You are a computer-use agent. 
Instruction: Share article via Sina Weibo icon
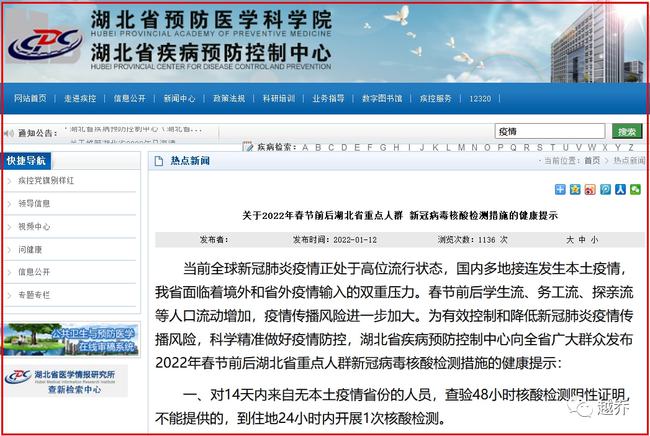pos(590,189)
